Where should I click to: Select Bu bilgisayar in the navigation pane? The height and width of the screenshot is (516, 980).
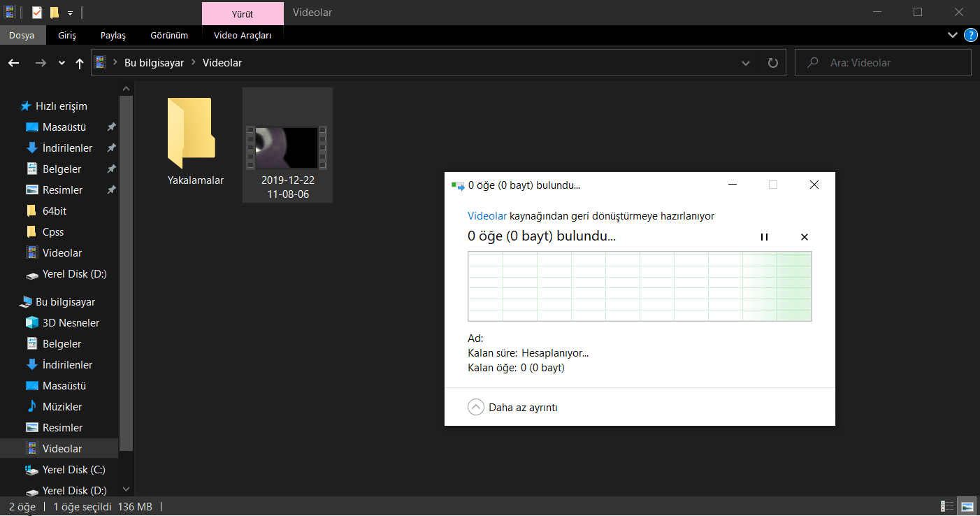pos(65,302)
